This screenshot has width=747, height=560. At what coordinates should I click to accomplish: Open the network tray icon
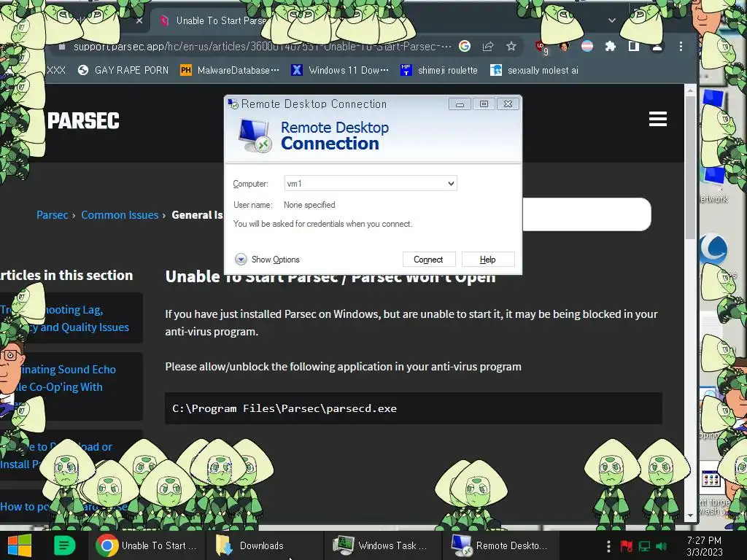pos(645,546)
